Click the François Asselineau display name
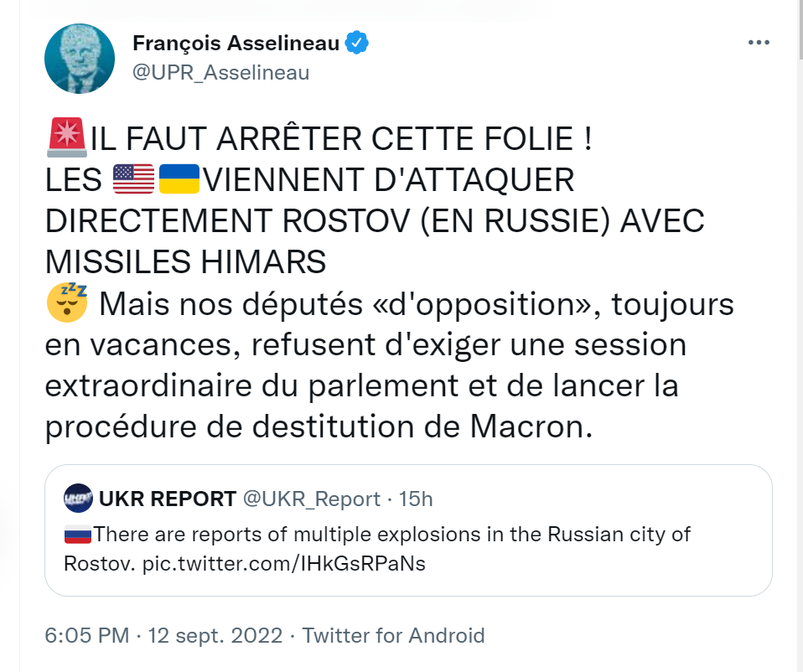 click(236, 44)
